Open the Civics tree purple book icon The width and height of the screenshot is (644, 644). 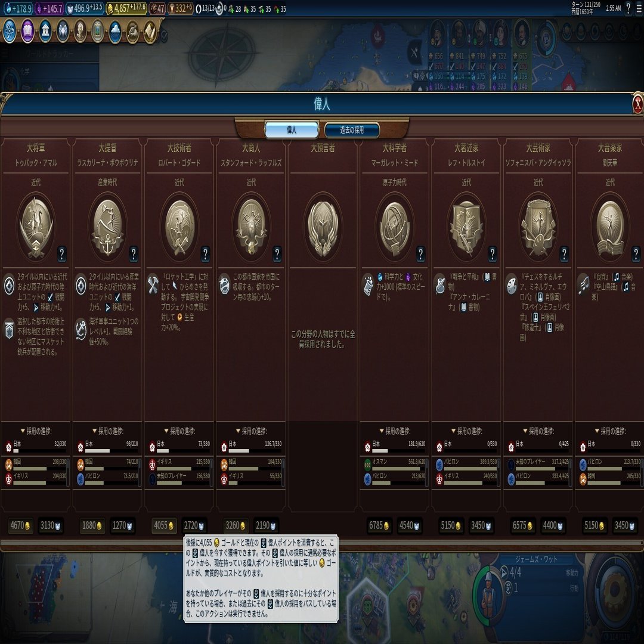coord(27,32)
